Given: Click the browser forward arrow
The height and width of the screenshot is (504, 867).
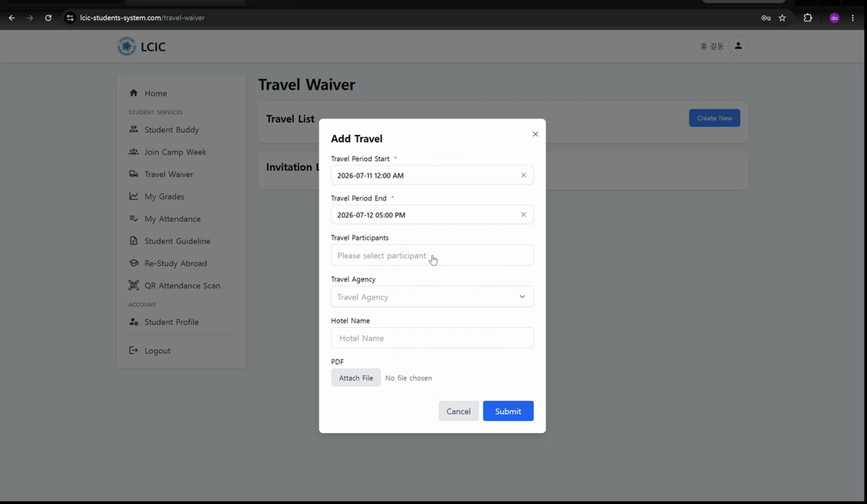Looking at the screenshot, I should [30, 18].
